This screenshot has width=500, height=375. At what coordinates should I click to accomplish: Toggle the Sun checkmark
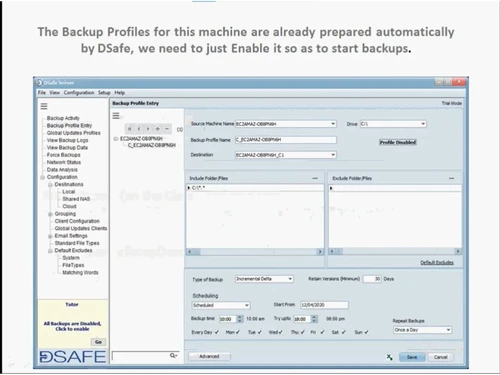(x=366, y=332)
